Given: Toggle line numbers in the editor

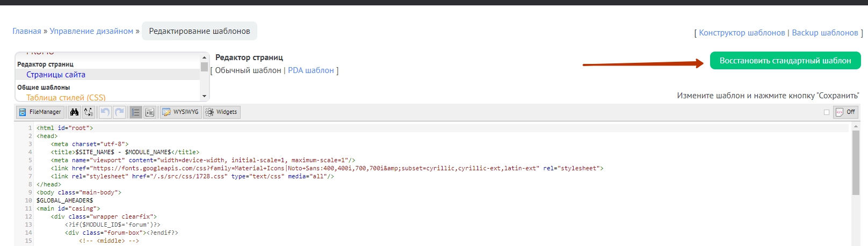Looking at the screenshot, I should tap(135, 112).
